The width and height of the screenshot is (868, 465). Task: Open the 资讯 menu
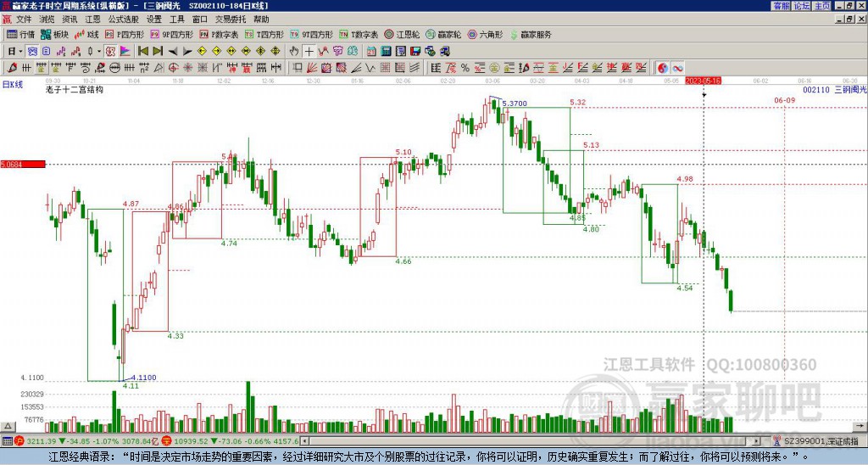pos(70,20)
